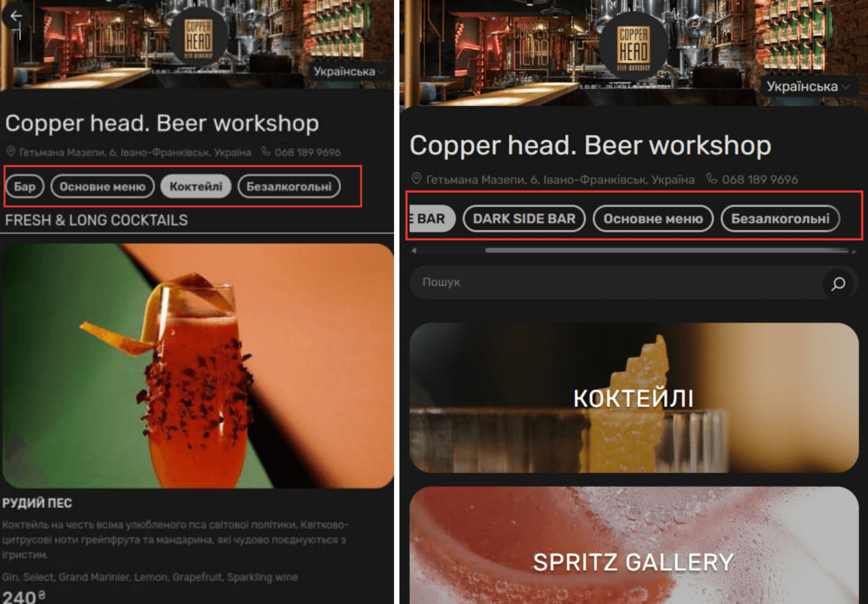Tap the back arrow icon
The height and width of the screenshot is (604, 868).
point(16,16)
